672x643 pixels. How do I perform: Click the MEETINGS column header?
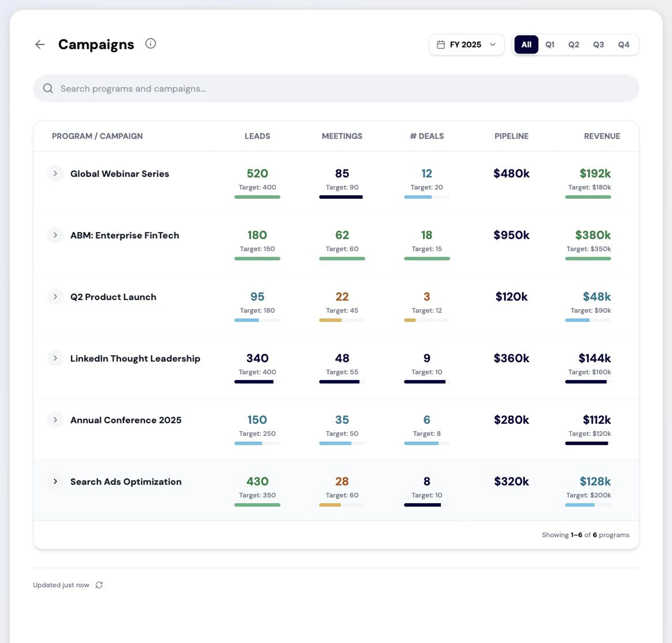[x=342, y=136]
